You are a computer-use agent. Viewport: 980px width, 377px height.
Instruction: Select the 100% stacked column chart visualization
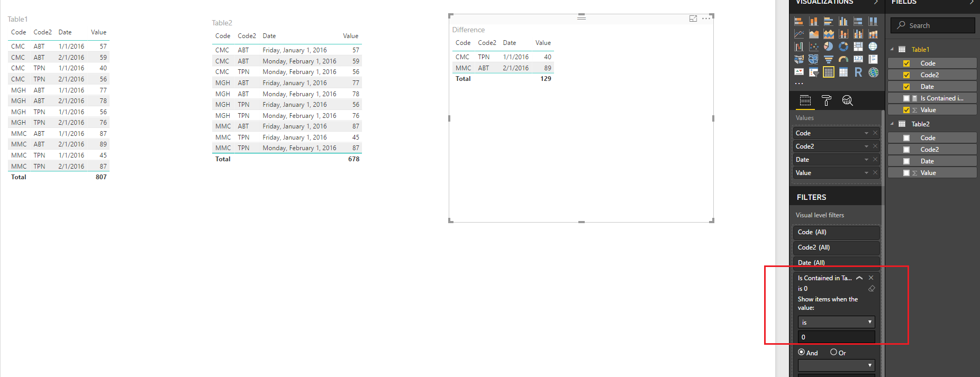873,21
